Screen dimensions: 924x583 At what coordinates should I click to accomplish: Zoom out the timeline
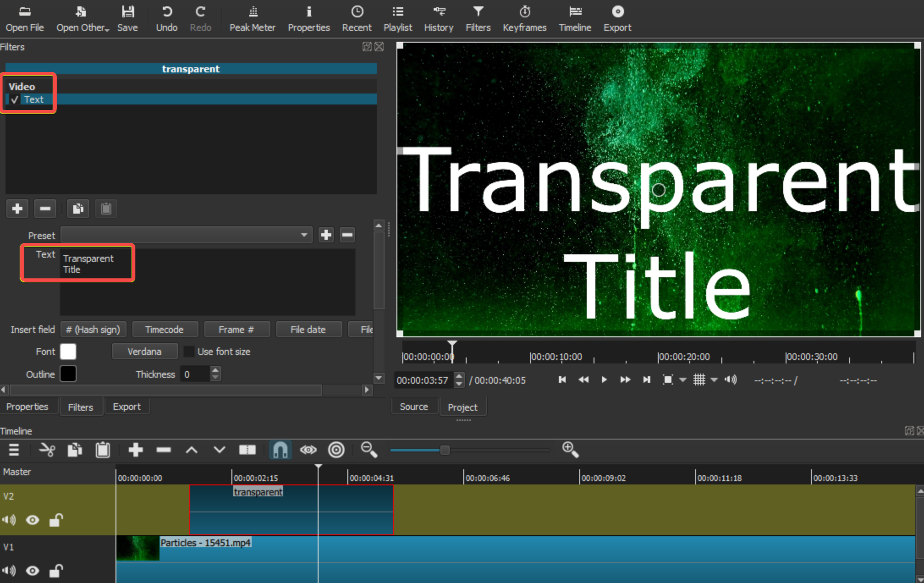tap(368, 450)
